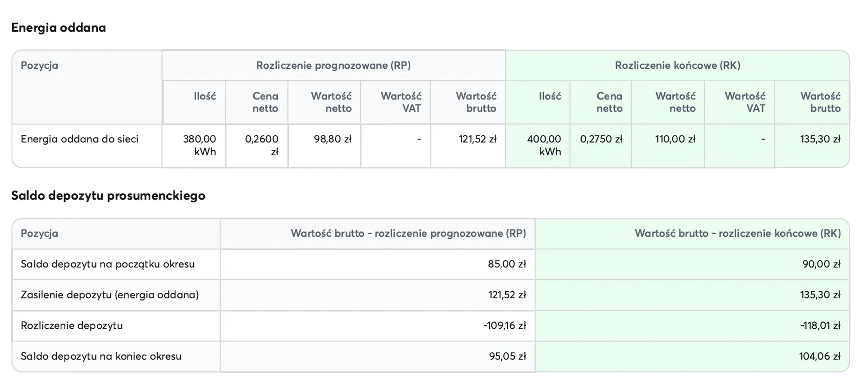Click the 110,00 zł net value cell
868x392 pixels.
675,139
